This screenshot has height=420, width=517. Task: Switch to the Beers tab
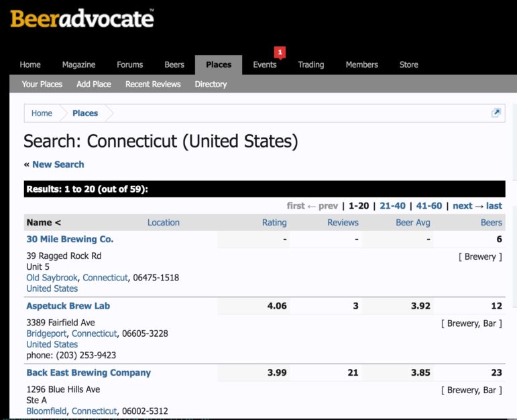tap(174, 64)
